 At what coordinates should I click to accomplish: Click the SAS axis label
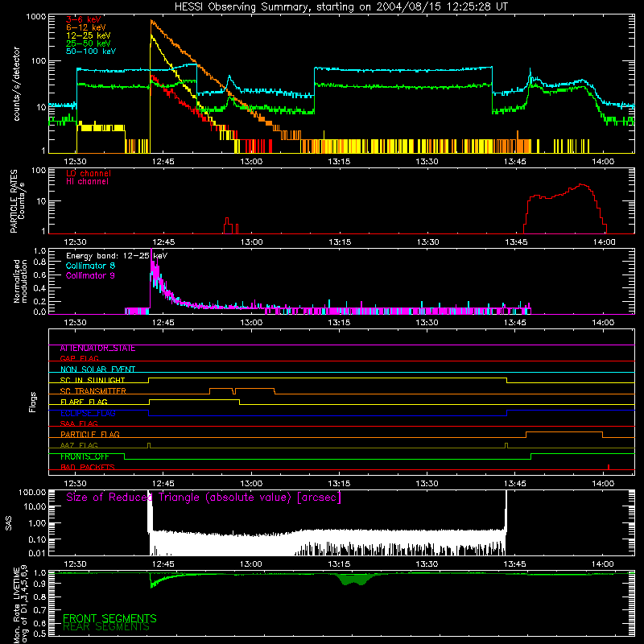(x=9, y=522)
